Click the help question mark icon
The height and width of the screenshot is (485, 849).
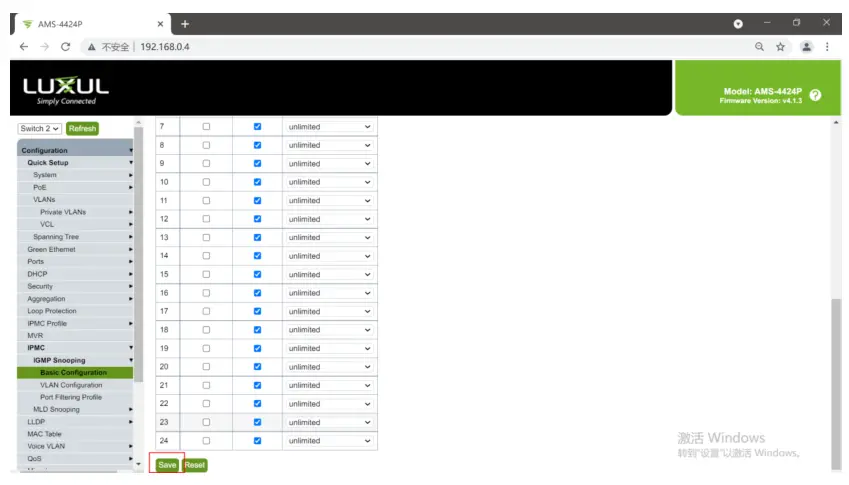(x=815, y=95)
